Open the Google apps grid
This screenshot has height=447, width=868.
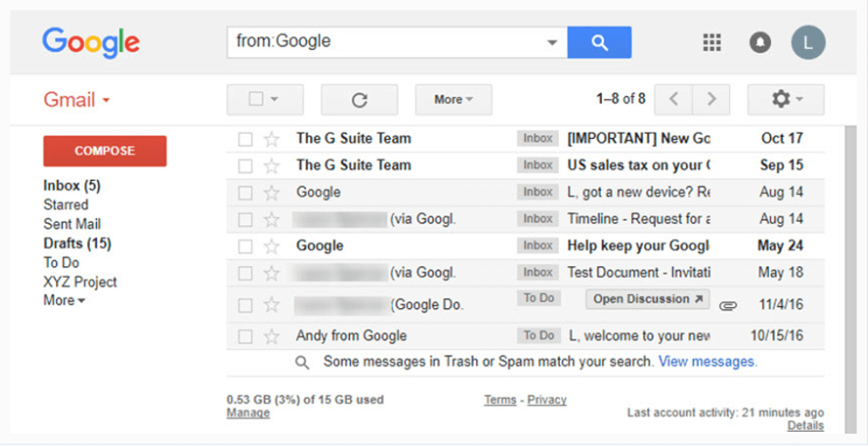pos(712,42)
